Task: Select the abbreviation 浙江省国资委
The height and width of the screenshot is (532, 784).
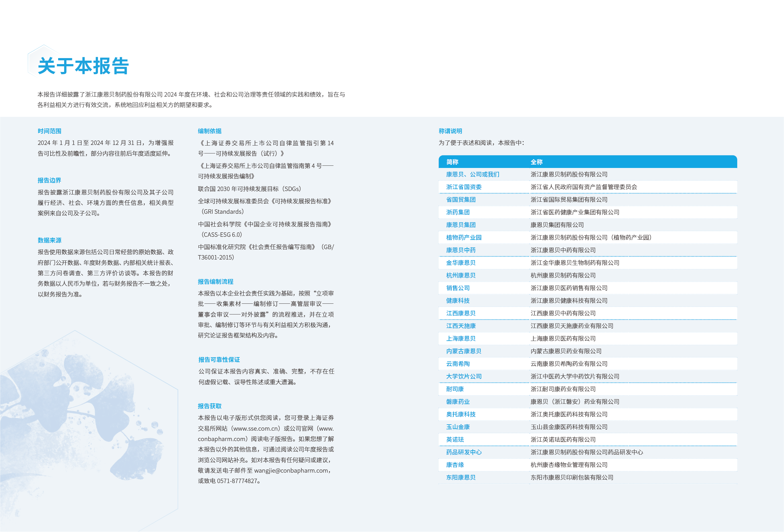Action: tap(464, 187)
